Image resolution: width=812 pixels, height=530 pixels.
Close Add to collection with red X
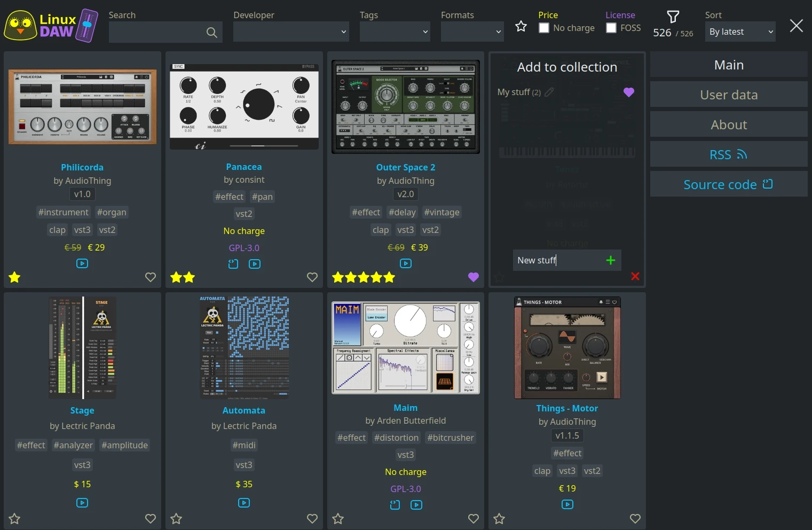pos(635,276)
